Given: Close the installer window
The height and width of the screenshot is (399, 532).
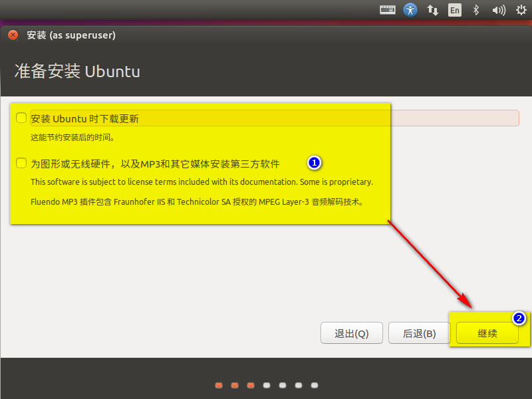Looking at the screenshot, I should [x=13, y=35].
